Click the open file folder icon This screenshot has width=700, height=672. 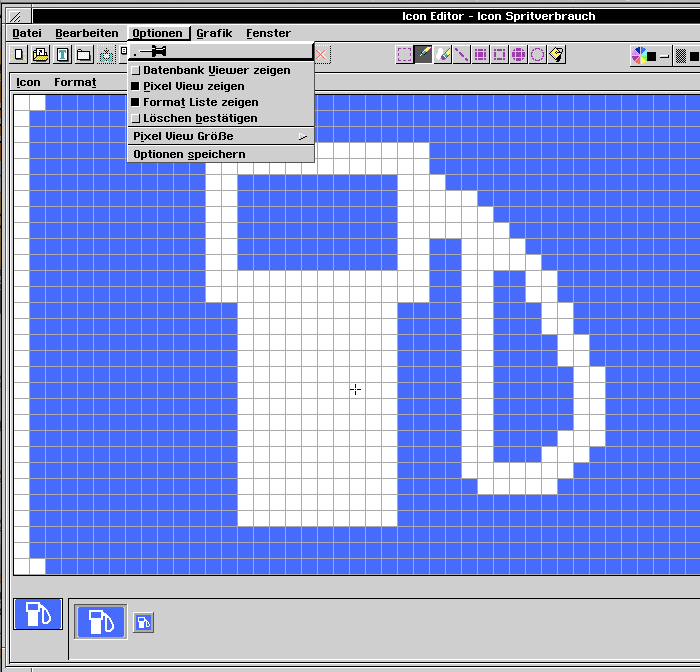point(41,55)
